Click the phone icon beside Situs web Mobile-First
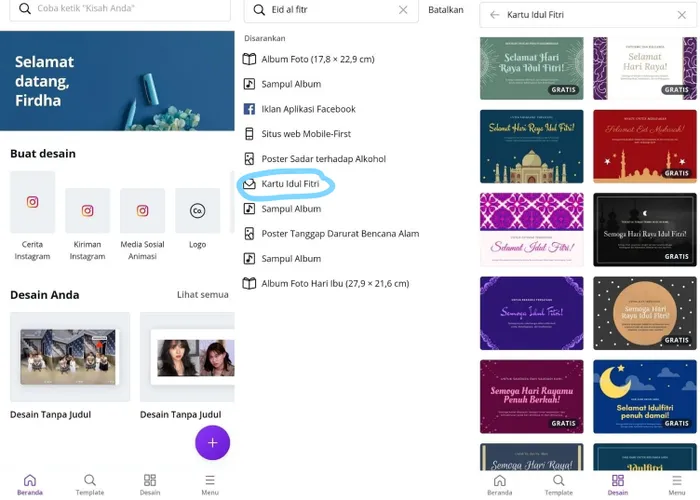700x500 pixels. pos(249,134)
